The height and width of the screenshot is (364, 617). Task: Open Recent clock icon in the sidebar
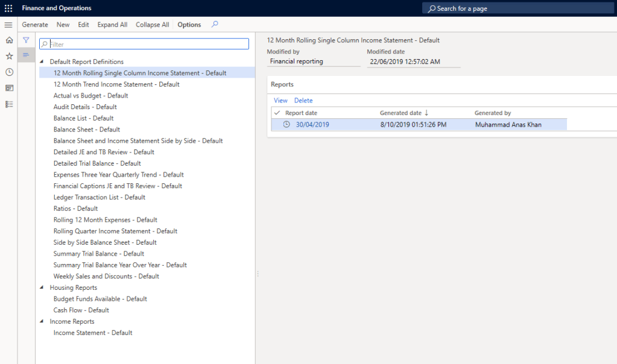(x=8, y=72)
